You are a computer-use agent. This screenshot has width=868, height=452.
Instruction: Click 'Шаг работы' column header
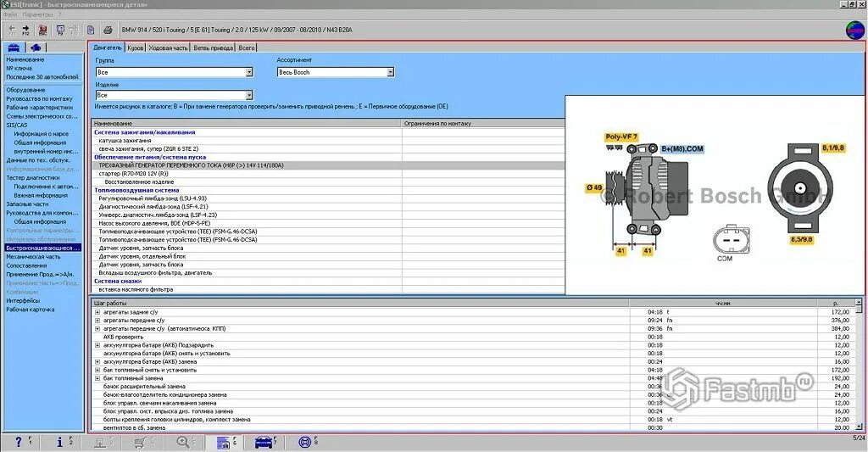(x=359, y=303)
